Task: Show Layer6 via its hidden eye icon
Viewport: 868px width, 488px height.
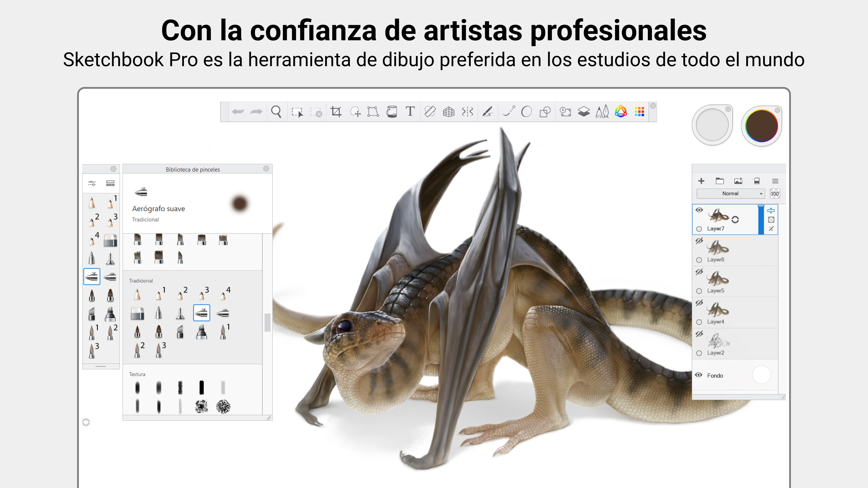Action: [699, 241]
